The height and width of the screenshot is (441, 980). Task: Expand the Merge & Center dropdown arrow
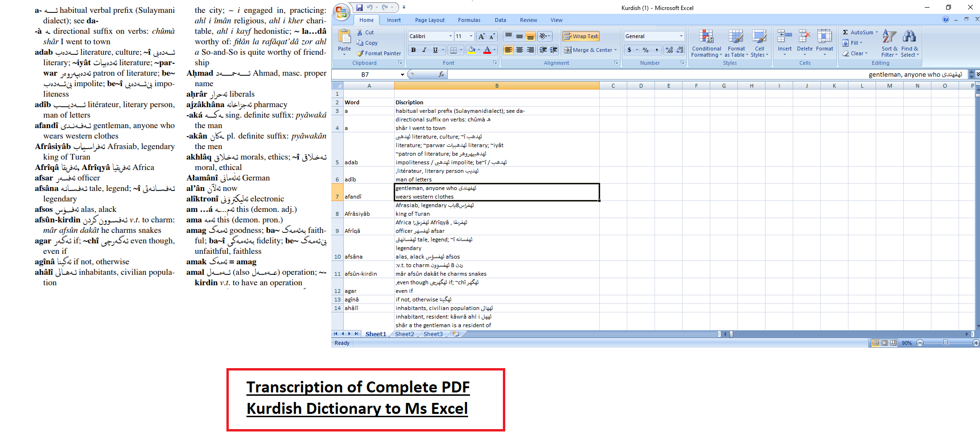pos(615,50)
